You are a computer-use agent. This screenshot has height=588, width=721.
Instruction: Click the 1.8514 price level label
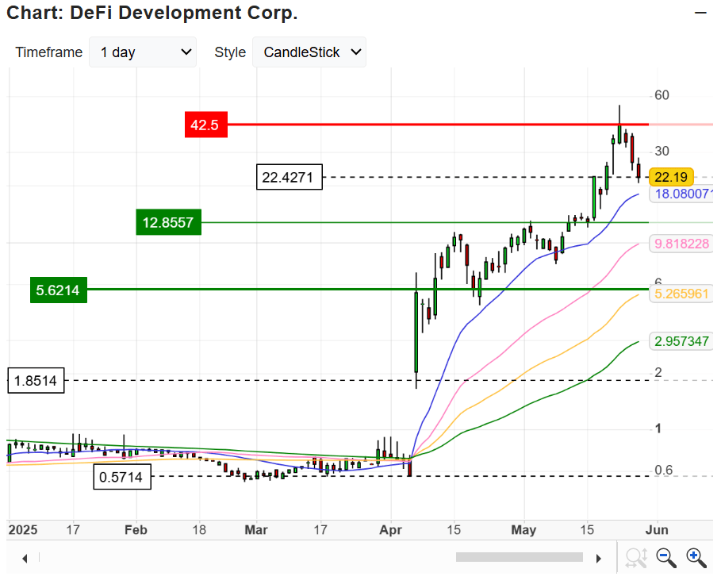click(36, 381)
